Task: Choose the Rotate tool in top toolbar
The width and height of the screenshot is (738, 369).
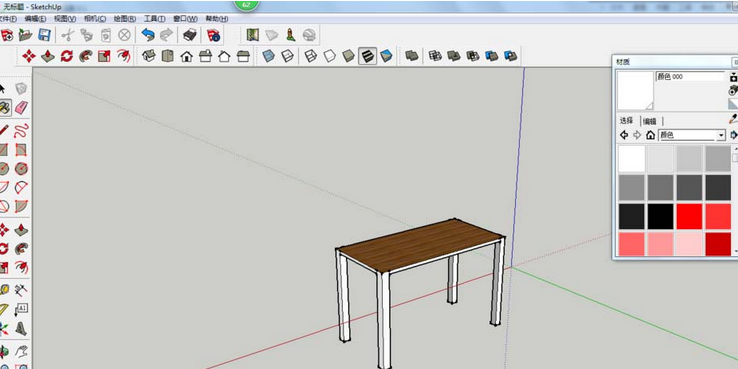Action: pos(66,56)
